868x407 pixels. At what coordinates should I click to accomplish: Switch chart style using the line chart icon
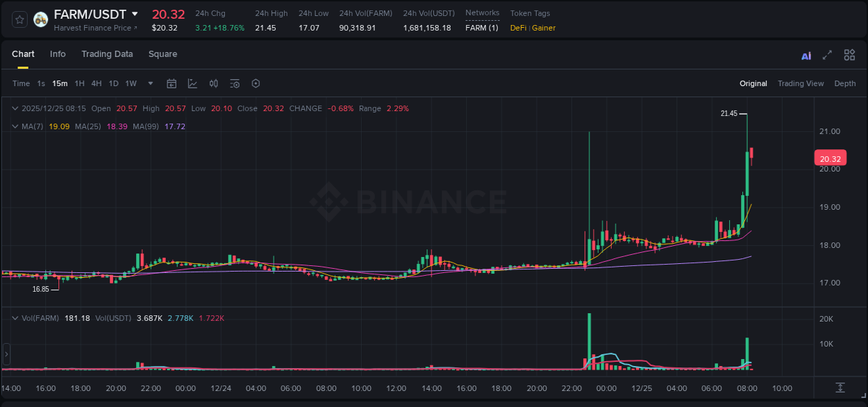click(x=191, y=83)
